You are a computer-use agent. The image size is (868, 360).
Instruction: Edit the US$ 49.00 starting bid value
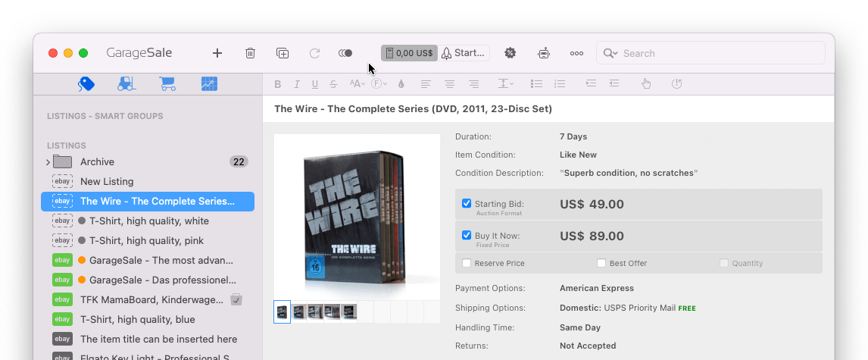tap(592, 205)
